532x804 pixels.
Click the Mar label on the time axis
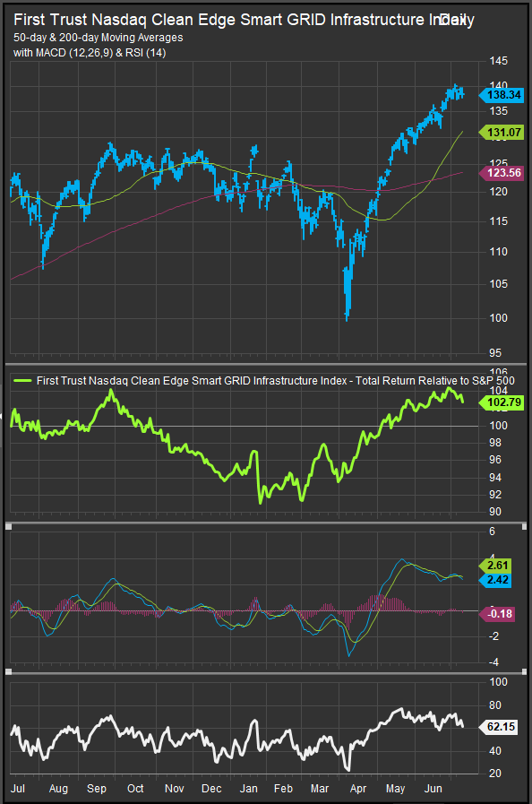pos(320,788)
